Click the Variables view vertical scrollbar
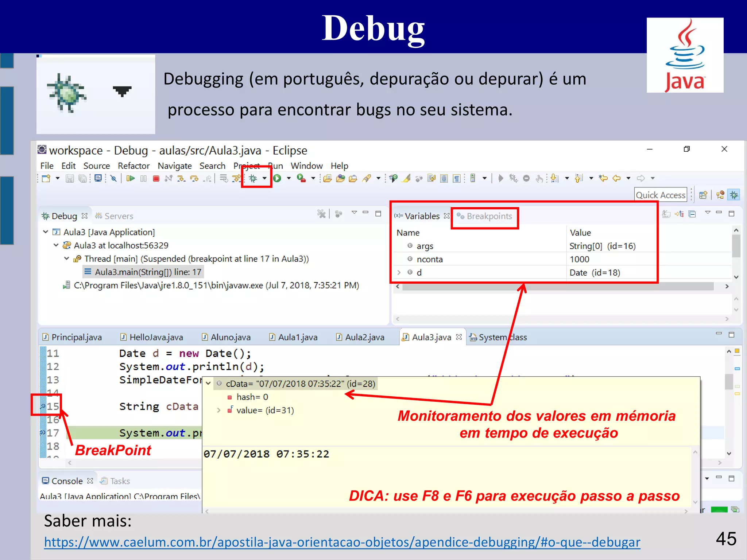The height and width of the screenshot is (560, 747). [736, 253]
